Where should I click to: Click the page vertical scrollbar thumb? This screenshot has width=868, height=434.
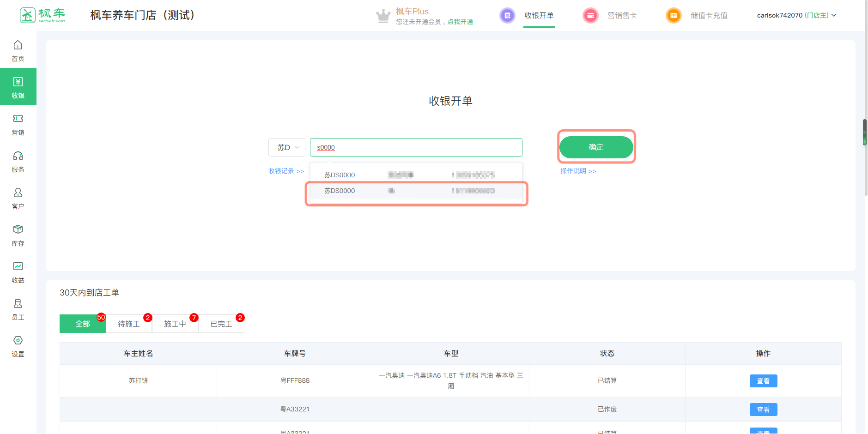coord(865,132)
